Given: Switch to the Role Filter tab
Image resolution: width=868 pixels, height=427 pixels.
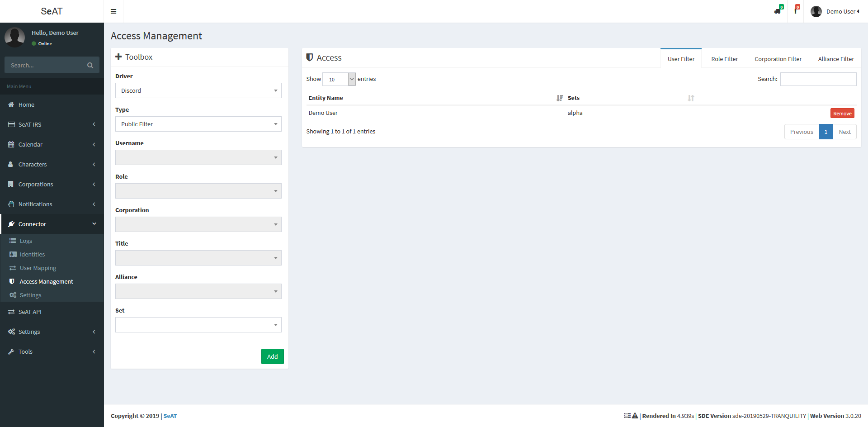Looking at the screenshot, I should tap(724, 59).
